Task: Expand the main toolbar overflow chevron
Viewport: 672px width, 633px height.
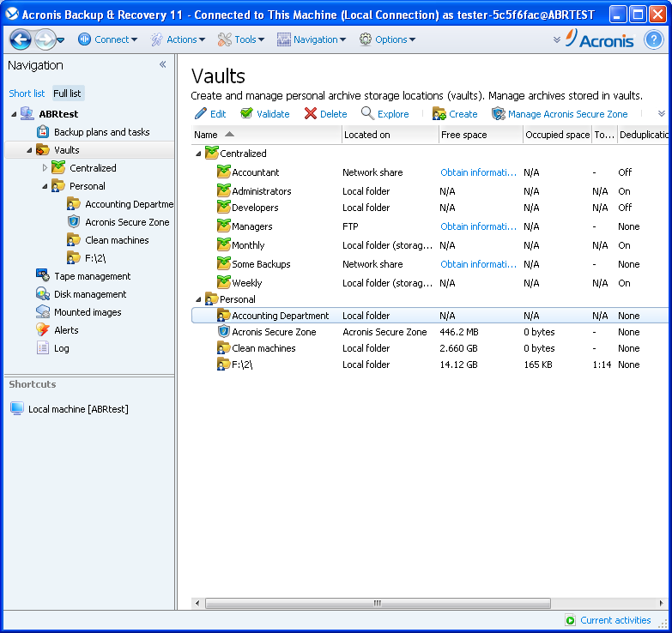Action: coord(557,39)
